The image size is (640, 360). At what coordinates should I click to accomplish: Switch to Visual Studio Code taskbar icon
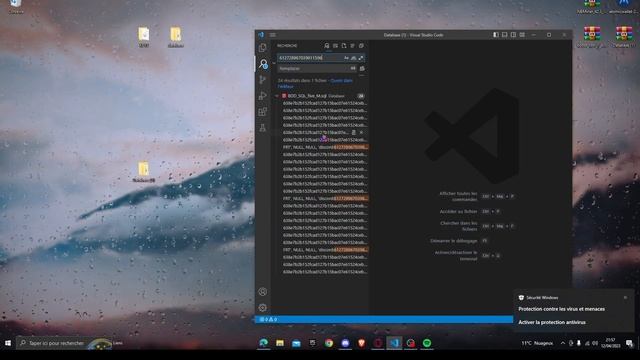[394, 343]
